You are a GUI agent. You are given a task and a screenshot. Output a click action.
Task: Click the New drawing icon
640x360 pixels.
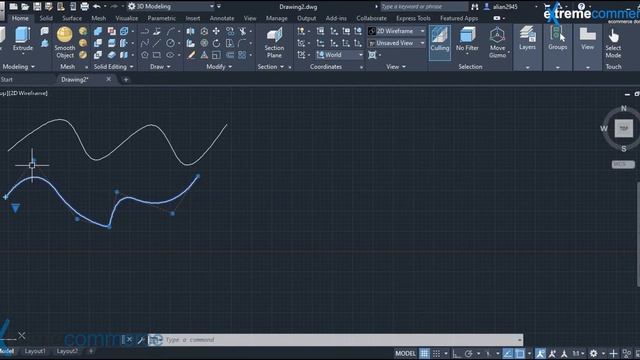13,6
